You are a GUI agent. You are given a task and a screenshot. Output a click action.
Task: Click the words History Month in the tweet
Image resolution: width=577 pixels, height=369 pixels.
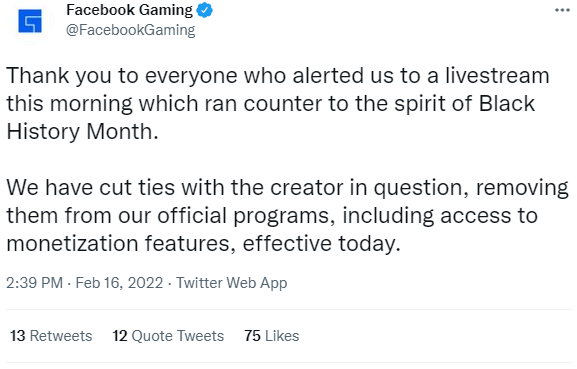[82, 131]
